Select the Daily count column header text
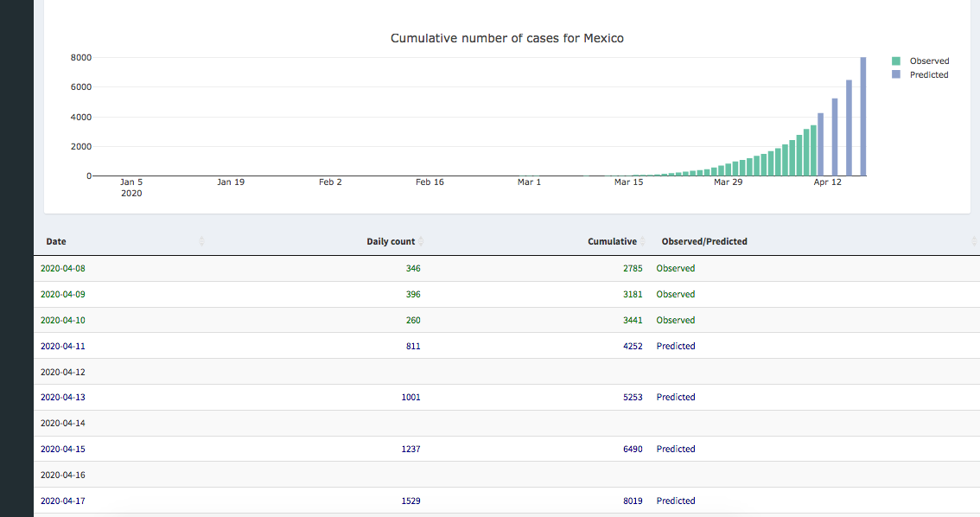This screenshot has height=517, width=980. coord(391,242)
